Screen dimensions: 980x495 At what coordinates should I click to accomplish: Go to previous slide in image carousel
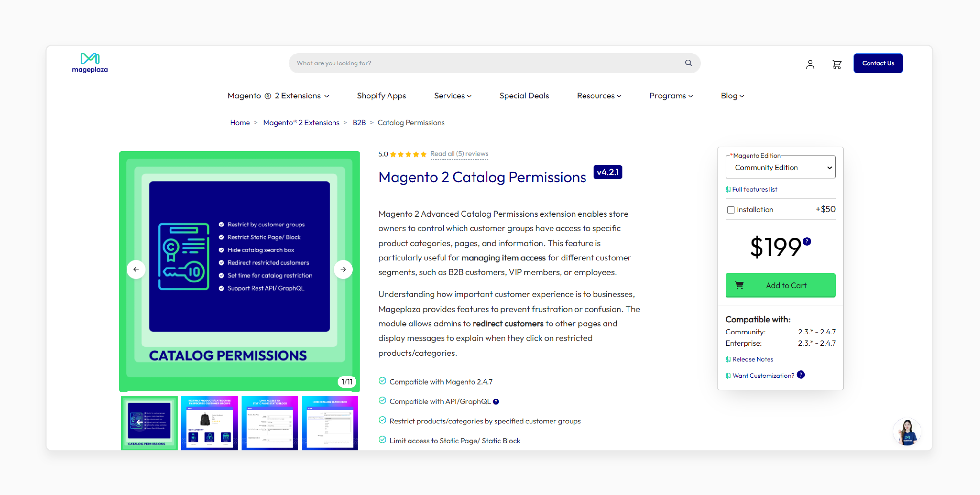[136, 269]
